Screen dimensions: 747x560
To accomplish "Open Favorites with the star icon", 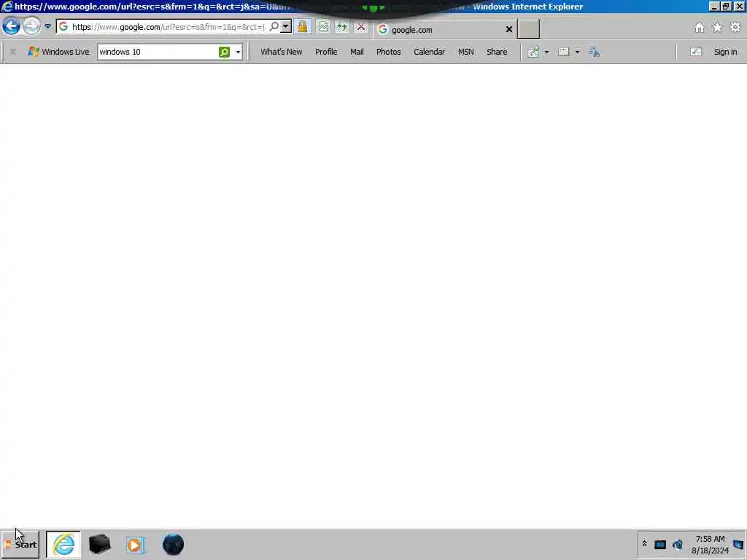I will point(718,28).
